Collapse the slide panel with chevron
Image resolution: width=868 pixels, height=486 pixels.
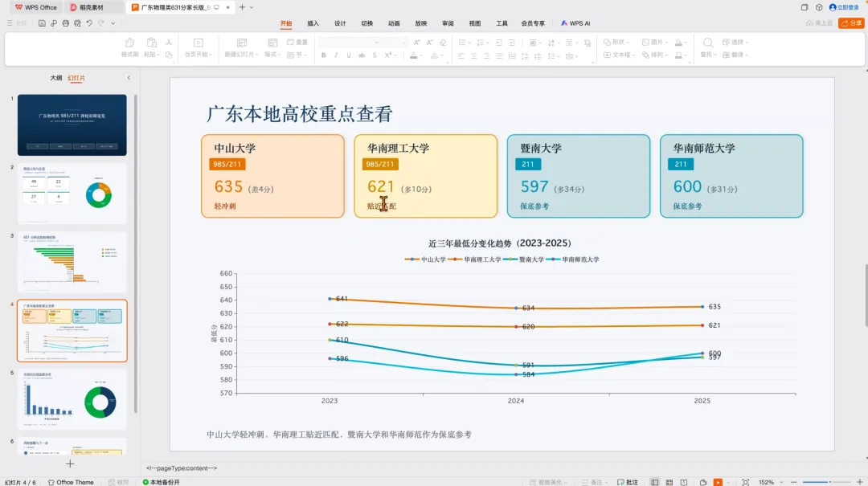(x=129, y=78)
